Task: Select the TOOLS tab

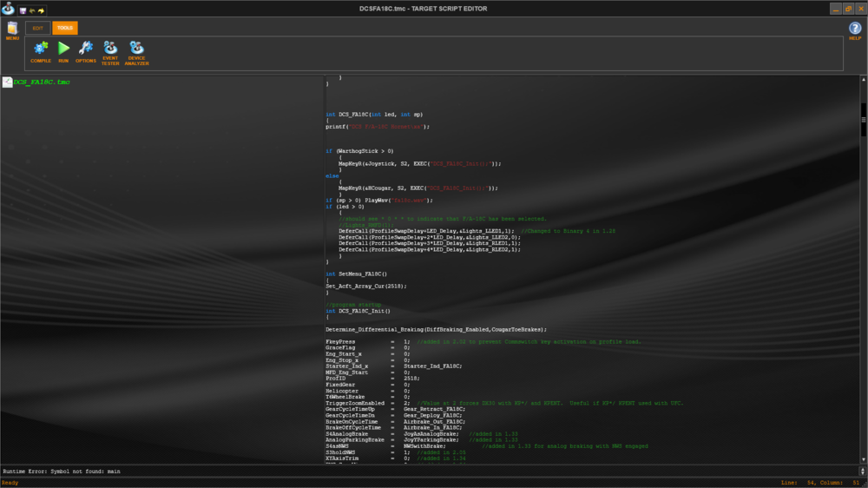Action: (x=65, y=28)
